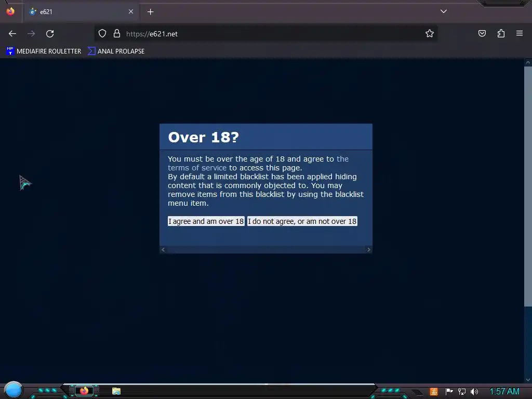Click the orange tray application icon
This screenshot has width=532, height=399.
[x=434, y=392]
